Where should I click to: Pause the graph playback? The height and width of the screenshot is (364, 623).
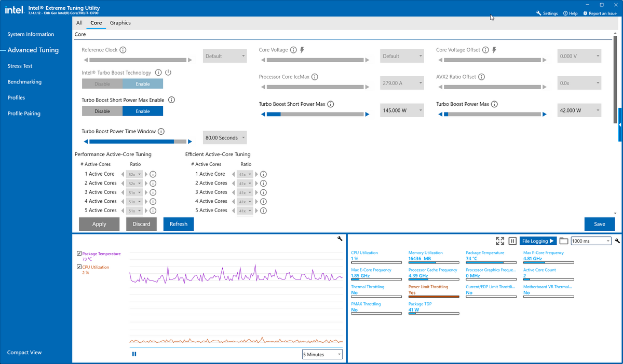pyautogui.click(x=134, y=354)
